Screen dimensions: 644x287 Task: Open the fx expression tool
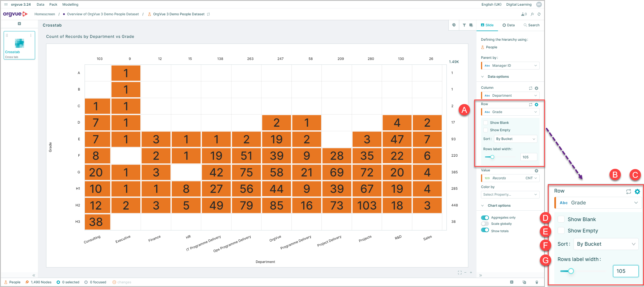point(532,14)
